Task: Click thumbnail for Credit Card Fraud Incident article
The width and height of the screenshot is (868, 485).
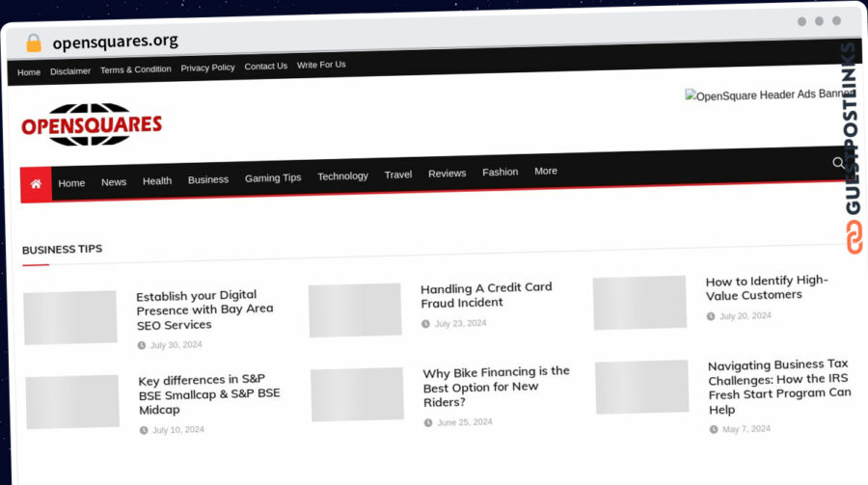Action: coord(355,310)
